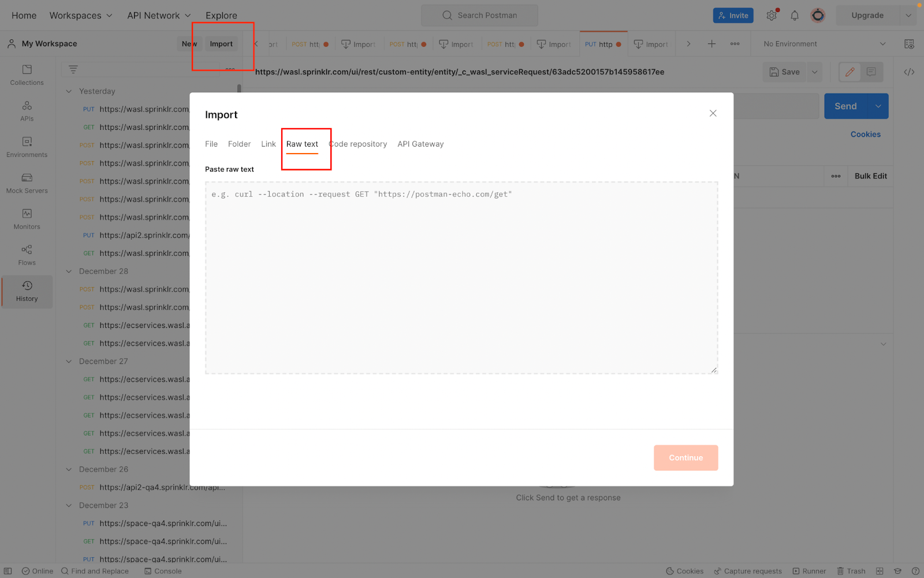Select History in the sidebar
Image resolution: width=924 pixels, height=578 pixels.
pos(27,292)
